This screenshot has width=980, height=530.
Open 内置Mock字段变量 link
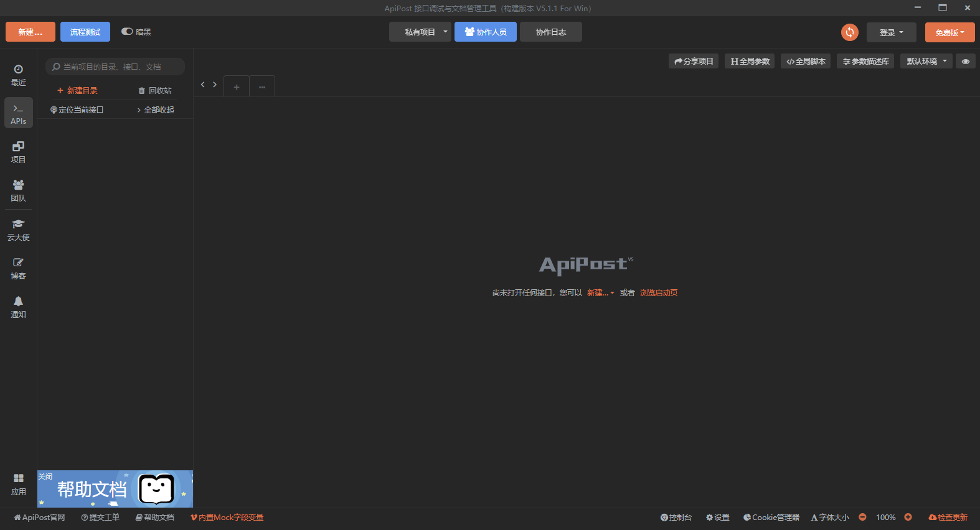227,518
